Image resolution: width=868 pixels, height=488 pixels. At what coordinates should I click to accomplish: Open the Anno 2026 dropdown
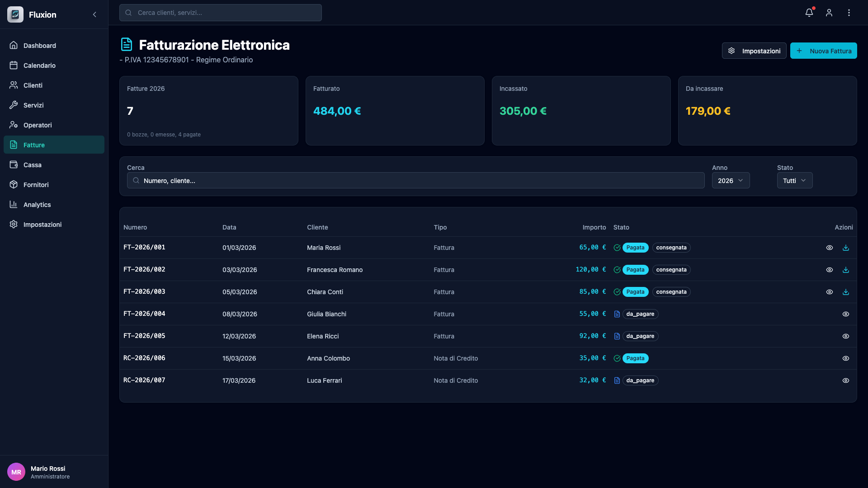click(x=730, y=180)
